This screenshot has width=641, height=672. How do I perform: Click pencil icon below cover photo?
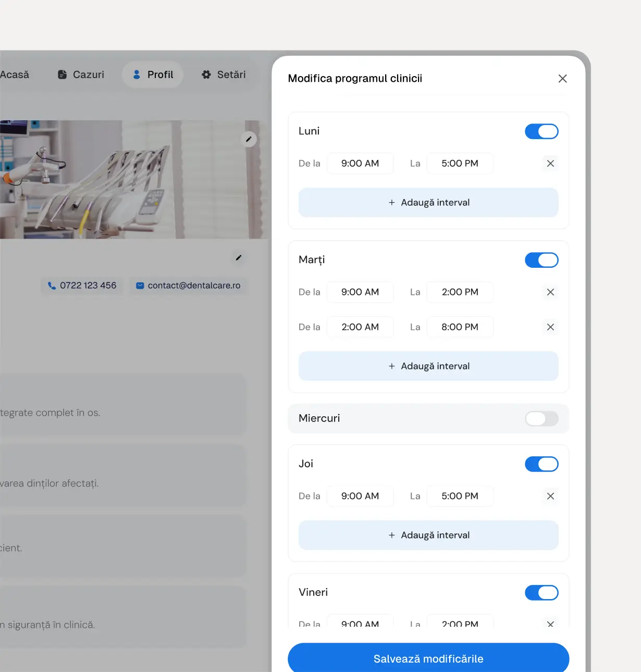[x=238, y=258]
